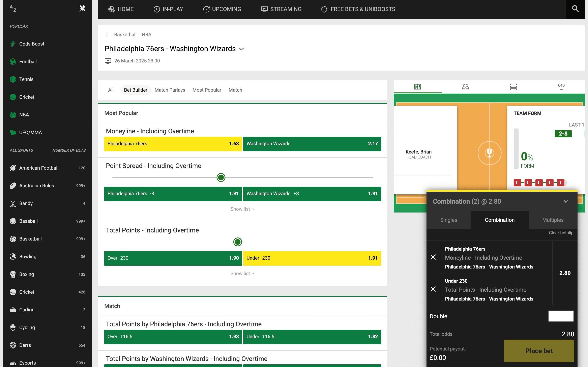Click the Point Spread slider handle
This screenshot has width=588, height=367.
(221, 178)
